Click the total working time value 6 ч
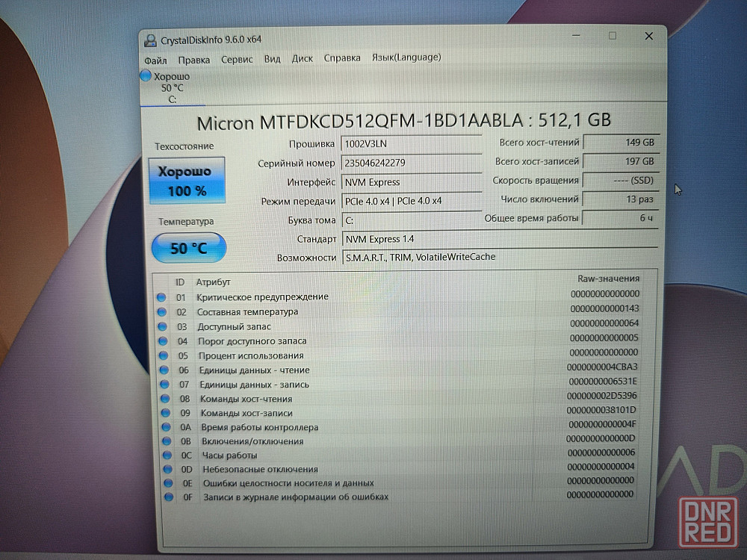The image size is (747, 560). (621, 217)
